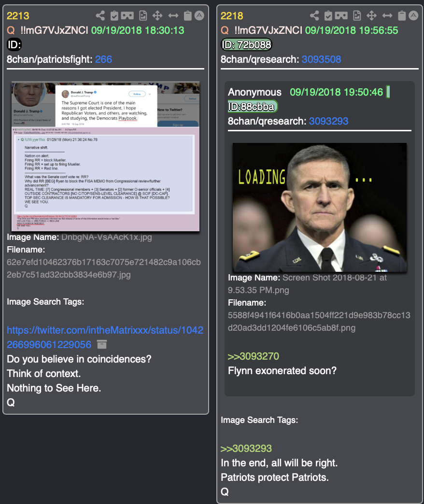Click the circled up-arrow icon on post 2218
The height and width of the screenshot is (504, 424).
click(x=413, y=15)
